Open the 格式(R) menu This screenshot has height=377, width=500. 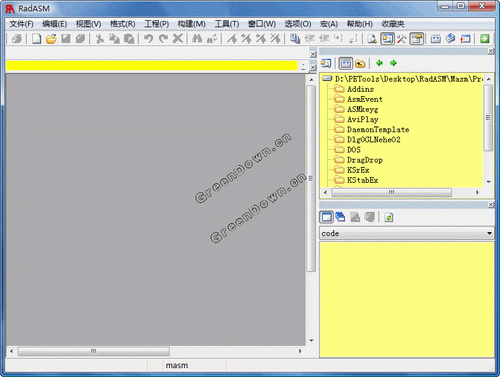point(123,24)
